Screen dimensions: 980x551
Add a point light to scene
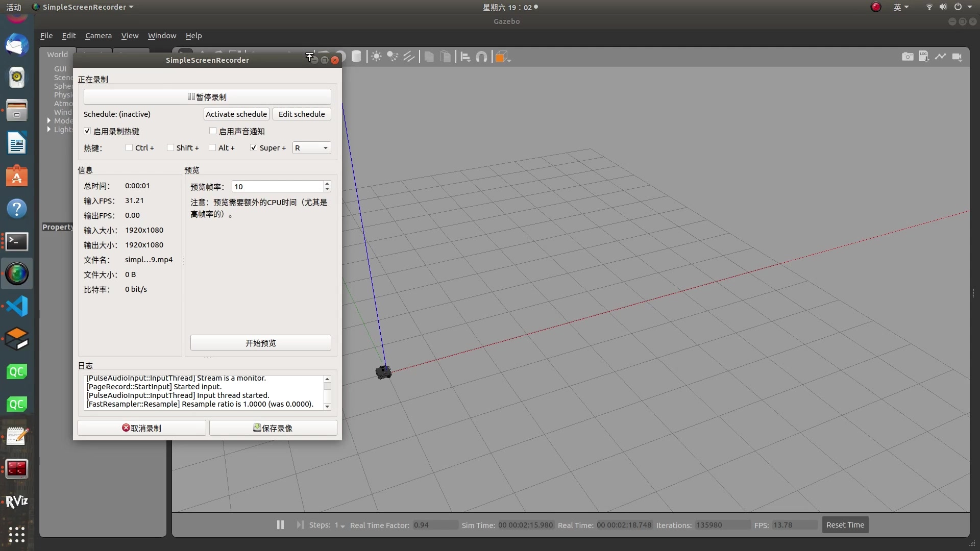376,57
